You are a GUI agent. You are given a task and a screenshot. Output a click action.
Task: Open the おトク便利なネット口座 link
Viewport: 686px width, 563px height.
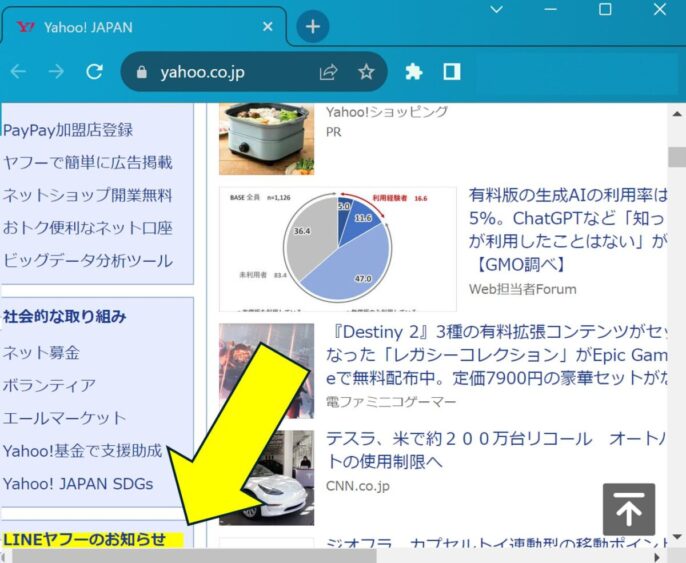point(88,228)
